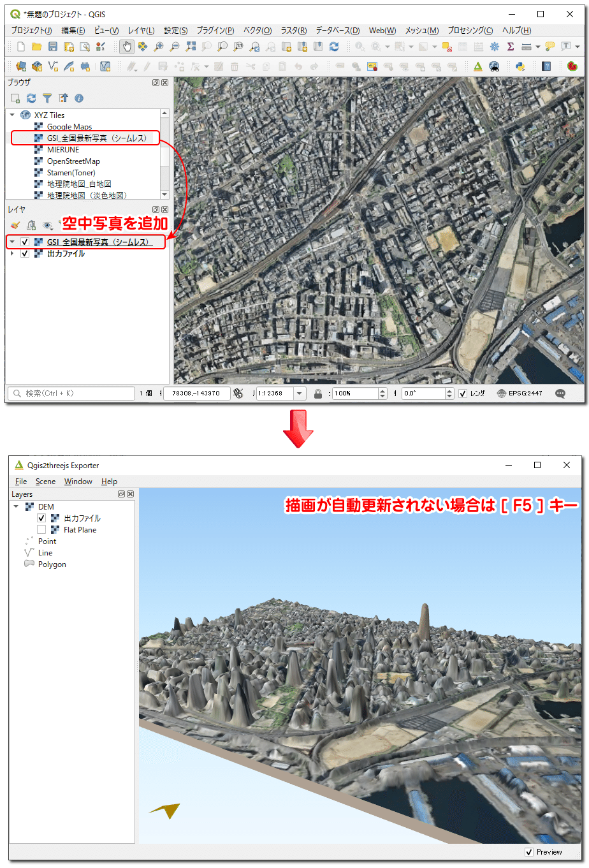Image resolution: width=589 pixels, height=868 pixels.
Task: Open the Processing Toolbox gear icon
Action: tap(495, 47)
